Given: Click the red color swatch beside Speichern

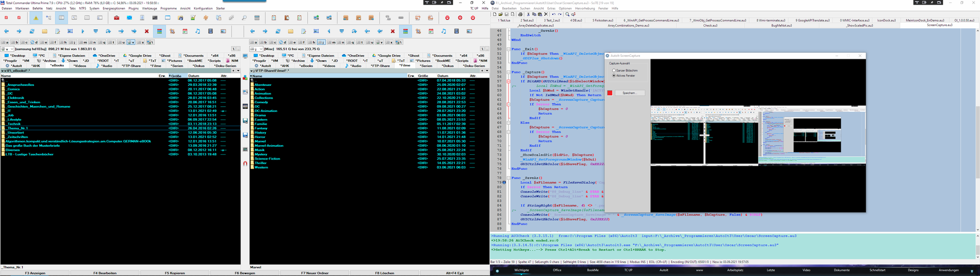Looking at the screenshot, I should click(x=609, y=93).
